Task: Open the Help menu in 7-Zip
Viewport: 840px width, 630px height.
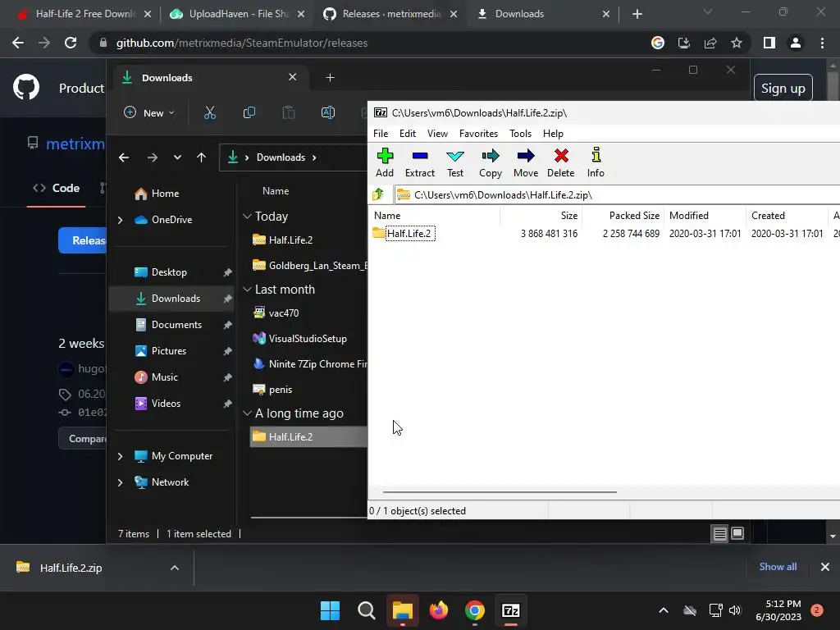Action: 553,134
